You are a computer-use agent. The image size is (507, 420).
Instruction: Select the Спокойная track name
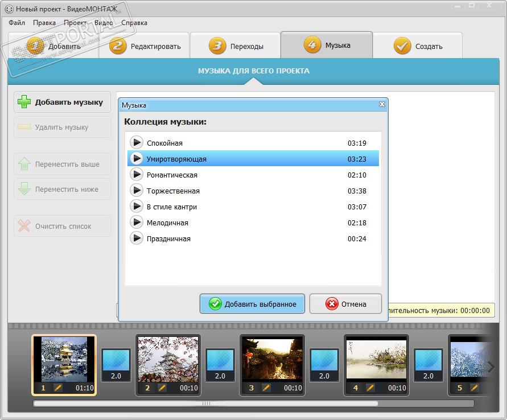164,143
